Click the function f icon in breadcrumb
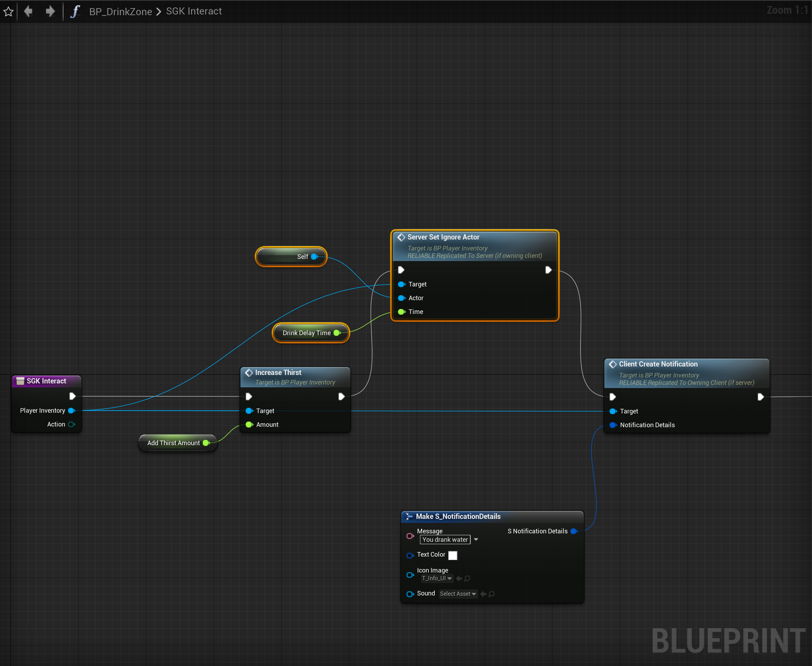812x666 pixels. click(x=75, y=12)
